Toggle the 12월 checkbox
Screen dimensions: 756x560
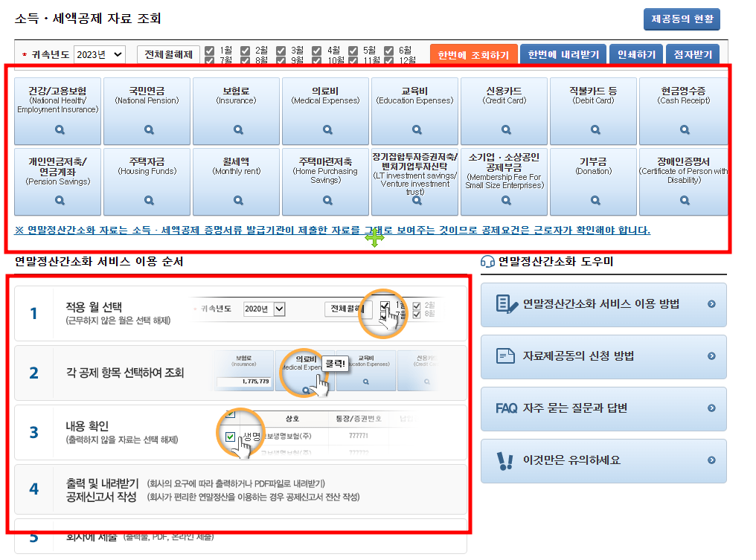click(388, 61)
